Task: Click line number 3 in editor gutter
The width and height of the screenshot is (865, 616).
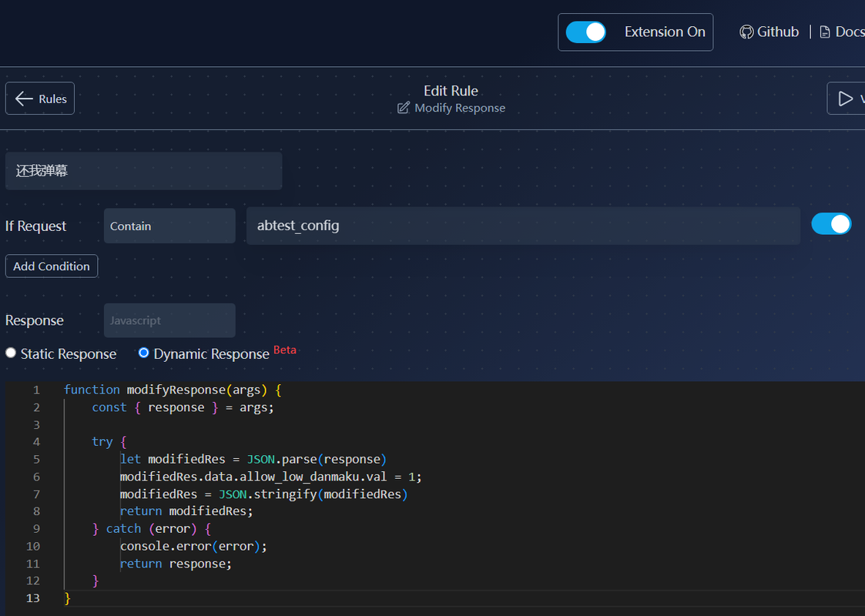Action: coord(36,424)
